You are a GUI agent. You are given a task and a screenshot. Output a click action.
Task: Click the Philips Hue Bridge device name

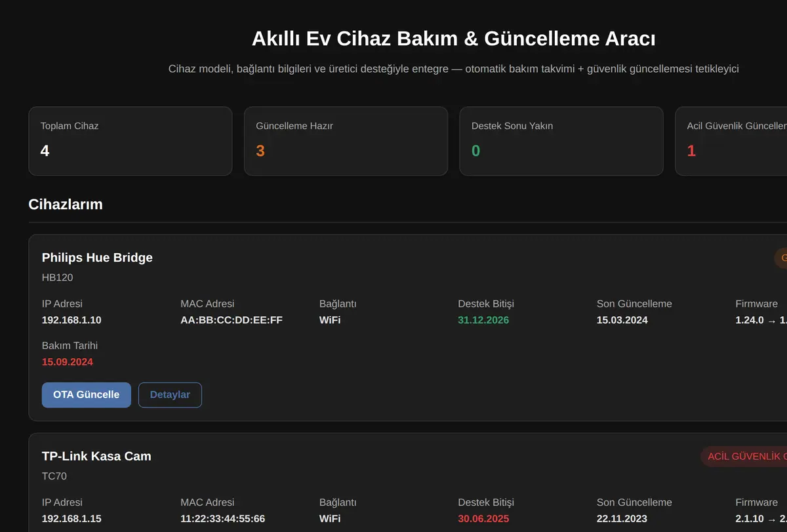(x=97, y=258)
